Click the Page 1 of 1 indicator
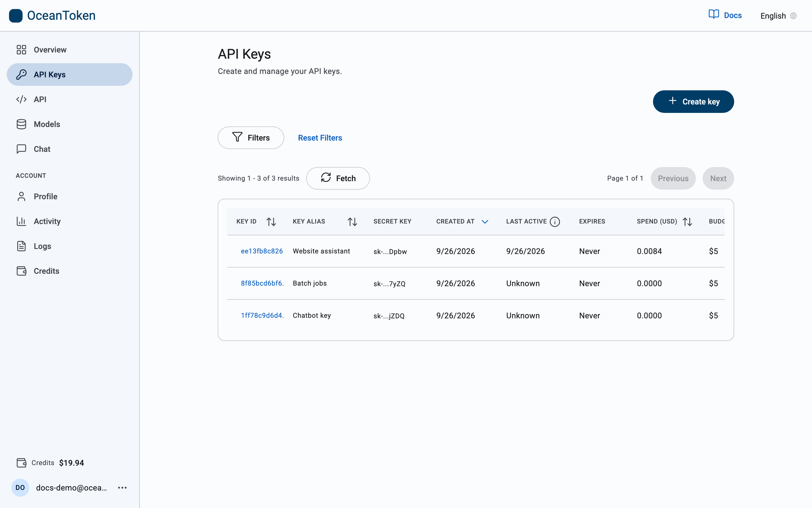This screenshot has width=812, height=508. [625, 178]
